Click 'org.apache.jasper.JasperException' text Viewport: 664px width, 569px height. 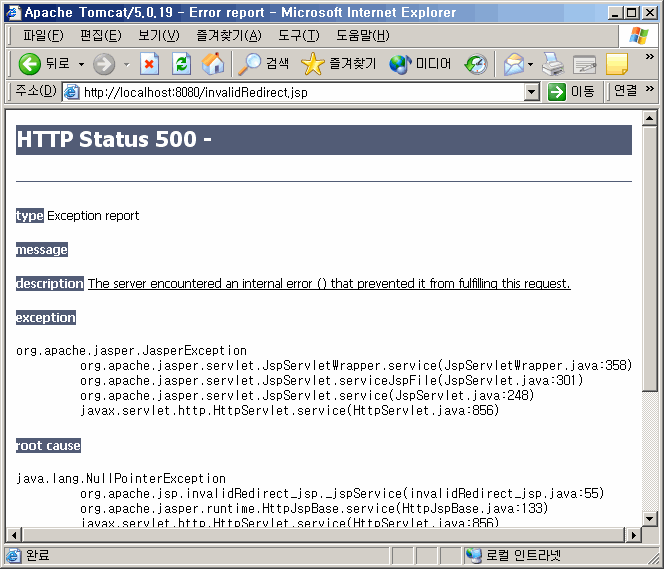[x=131, y=351]
